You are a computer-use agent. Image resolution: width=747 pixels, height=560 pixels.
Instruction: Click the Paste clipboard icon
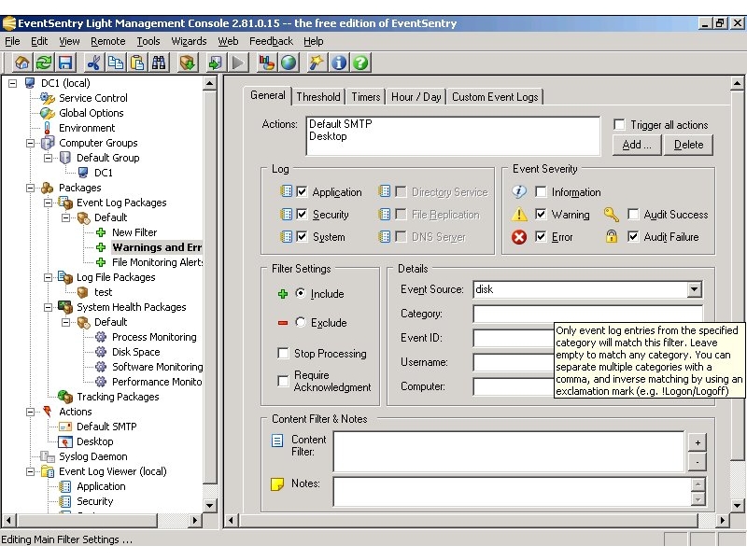tap(137, 63)
